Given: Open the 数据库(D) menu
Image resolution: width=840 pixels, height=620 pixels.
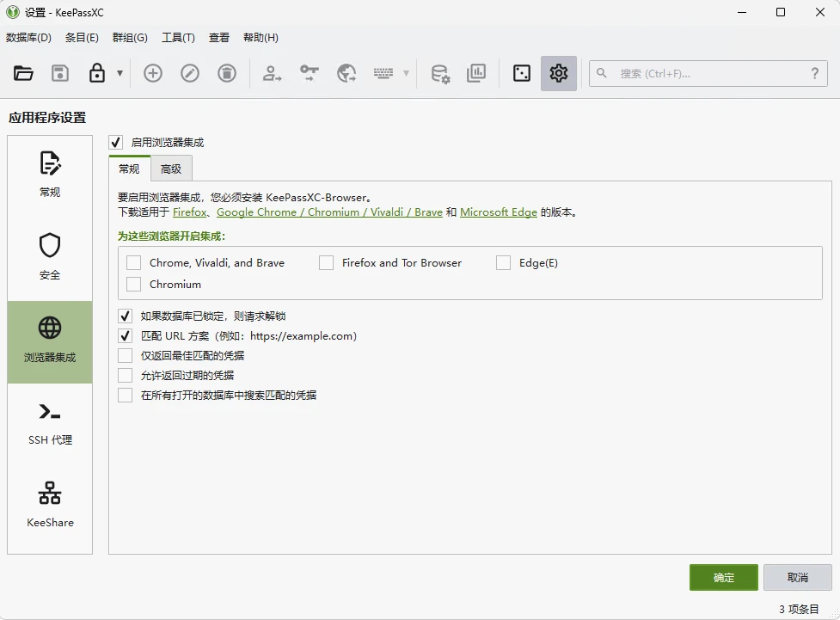Looking at the screenshot, I should [29, 38].
